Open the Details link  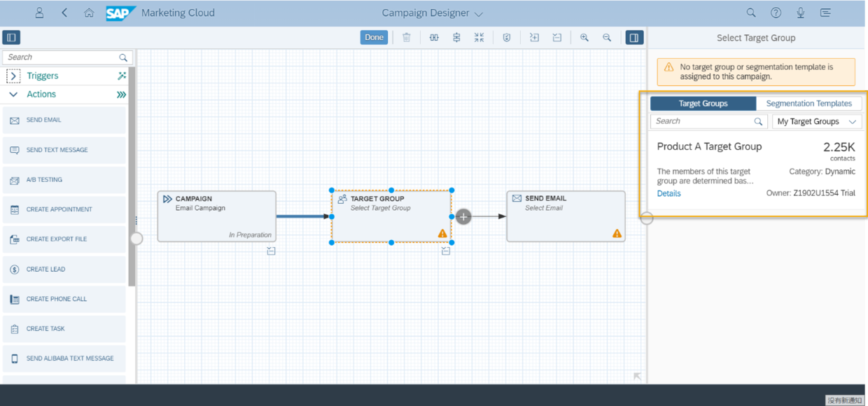click(668, 193)
